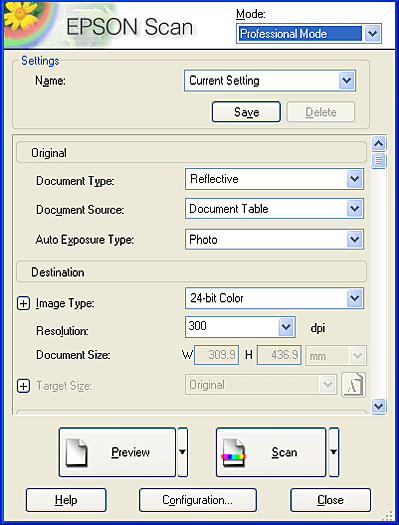Image resolution: width=399 pixels, height=525 pixels.
Task: Open the Scan options arrow
Action: (334, 452)
